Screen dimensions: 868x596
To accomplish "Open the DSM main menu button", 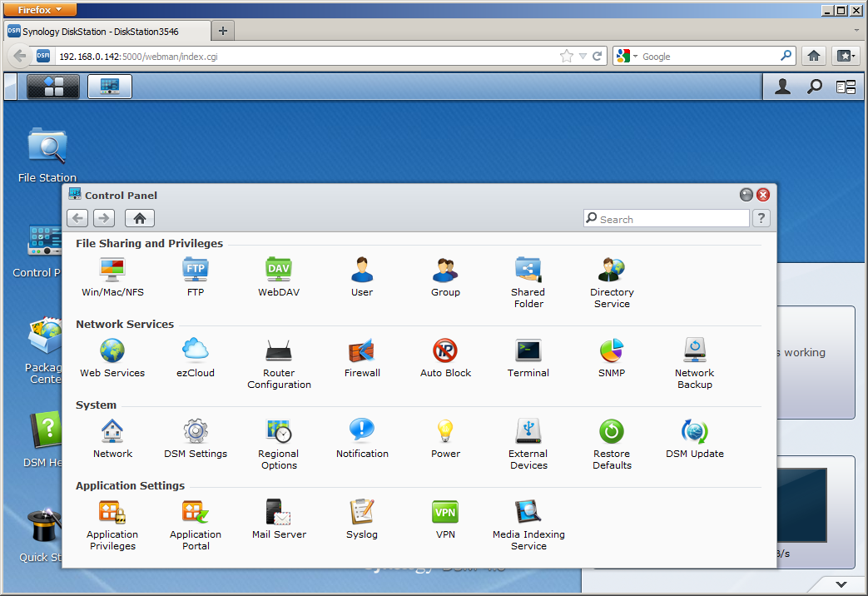I will tap(53, 87).
